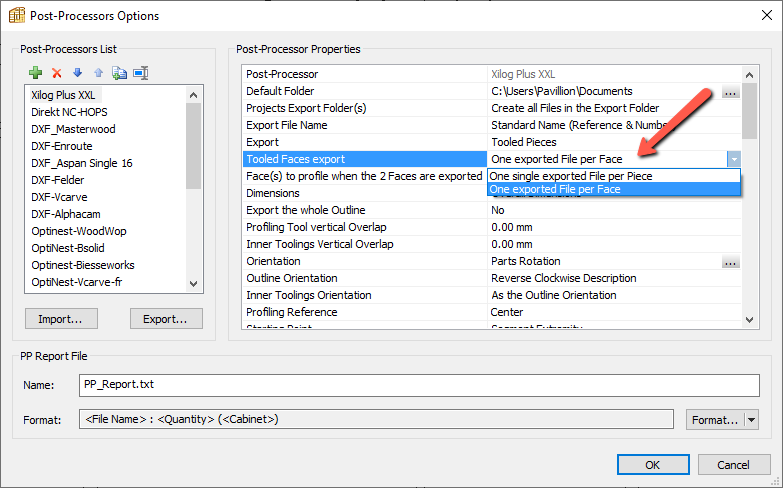Click Inner Toolings Vertical Overlap 0.00 mm
This screenshot has width=783, height=488.
[512, 244]
